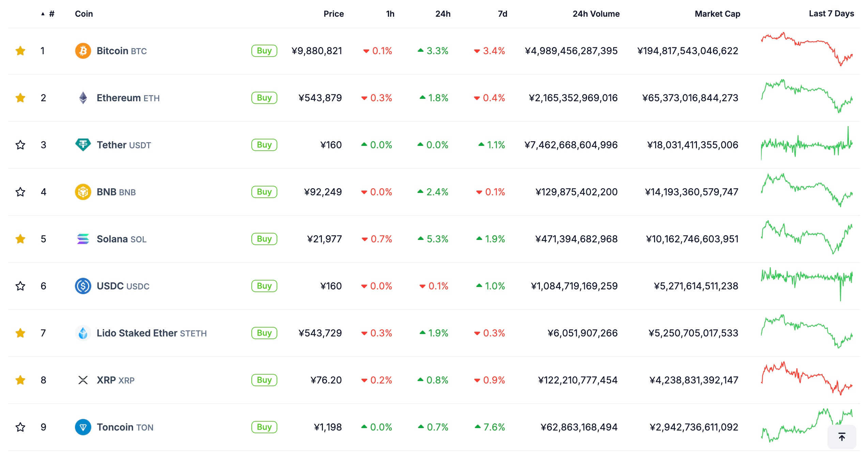
Task: Click the Buy button for Ethereum
Action: point(264,98)
